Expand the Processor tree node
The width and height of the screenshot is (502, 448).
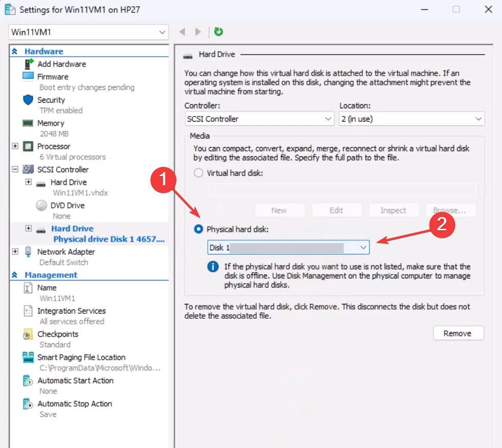[x=15, y=146]
